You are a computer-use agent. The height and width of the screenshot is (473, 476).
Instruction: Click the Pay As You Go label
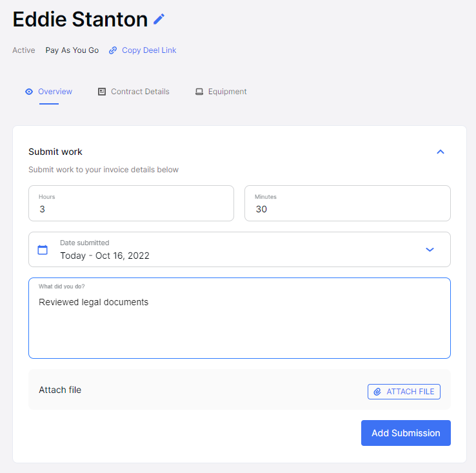(72, 50)
